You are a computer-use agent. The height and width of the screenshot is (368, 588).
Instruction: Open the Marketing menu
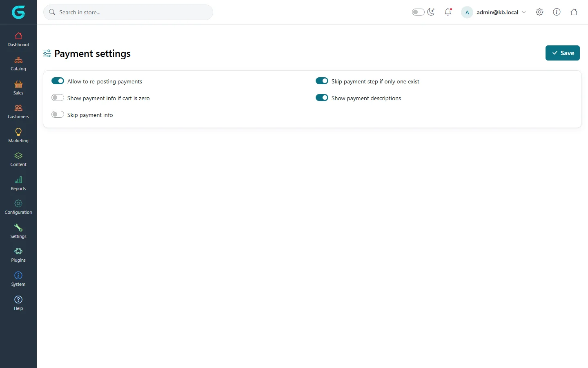tap(18, 136)
